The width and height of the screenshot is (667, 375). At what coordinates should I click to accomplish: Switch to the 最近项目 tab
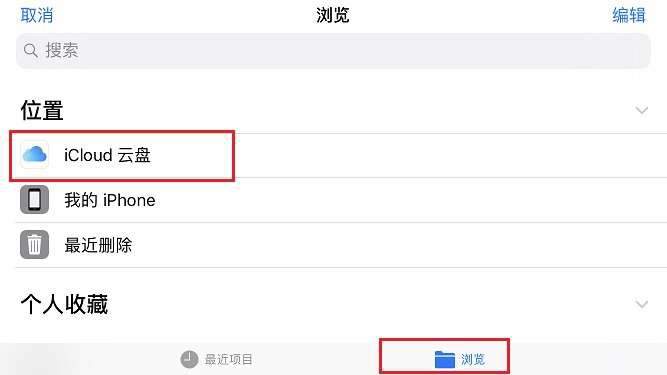(x=217, y=359)
